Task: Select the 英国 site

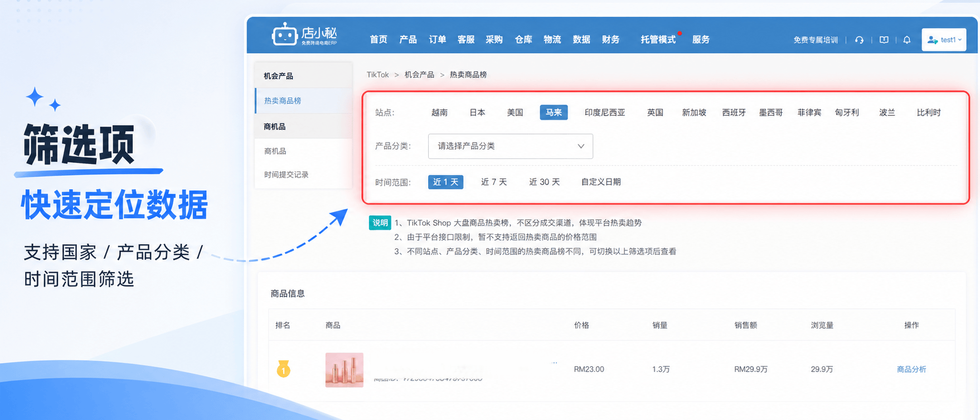Action: click(655, 113)
